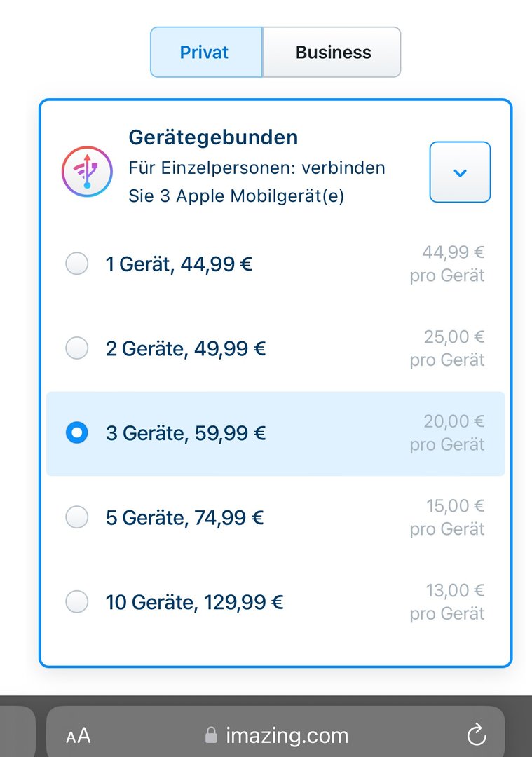Switch to the Privat tab
Screen dimensions: 532x757
(206, 52)
